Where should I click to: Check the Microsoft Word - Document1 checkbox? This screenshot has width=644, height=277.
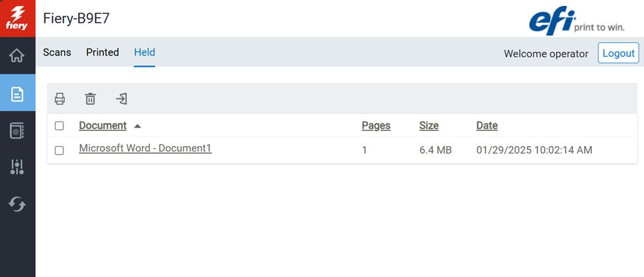59,150
